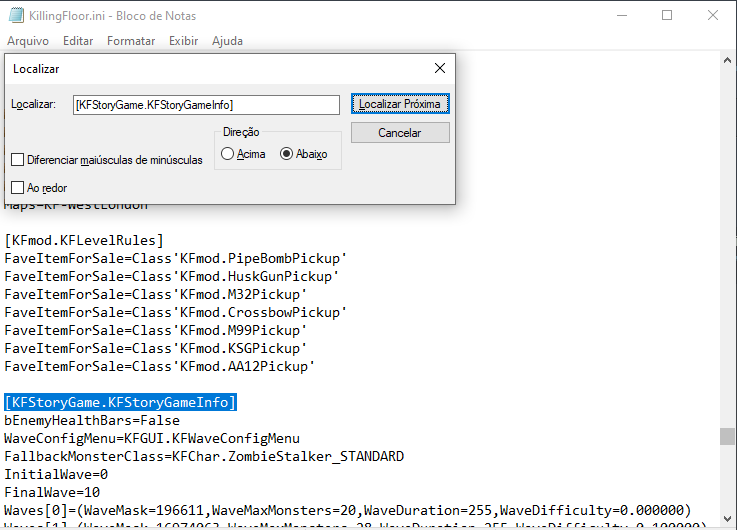This screenshot has width=737, height=530.
Task: Click the M32Pickup line
Action: tap(156, 295)
